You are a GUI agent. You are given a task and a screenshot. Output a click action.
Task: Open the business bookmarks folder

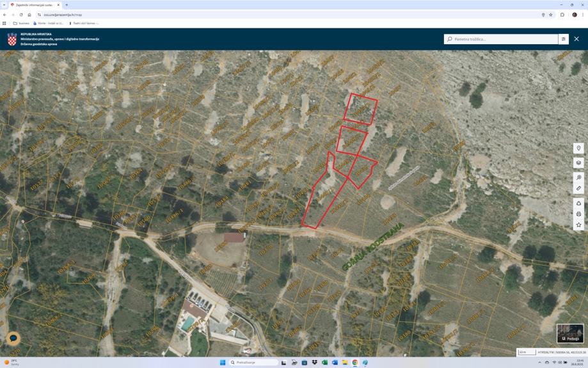click(x=21, y=23)
